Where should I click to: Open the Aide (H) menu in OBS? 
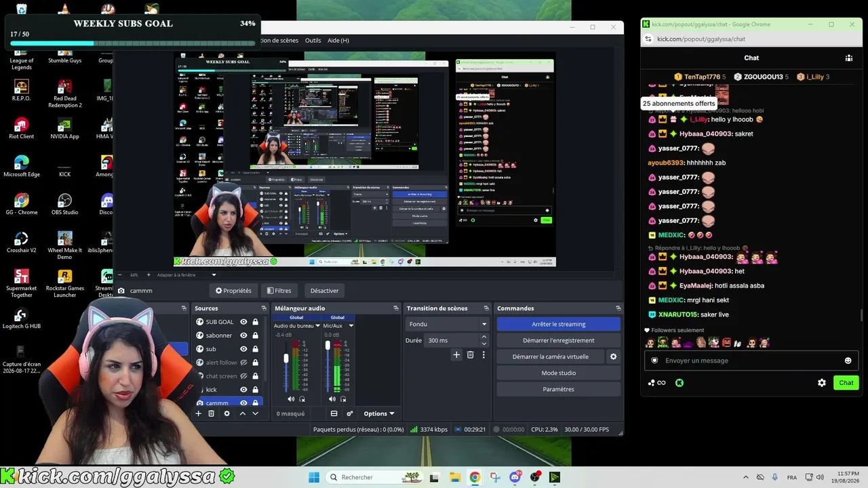(x=338, y=41)
